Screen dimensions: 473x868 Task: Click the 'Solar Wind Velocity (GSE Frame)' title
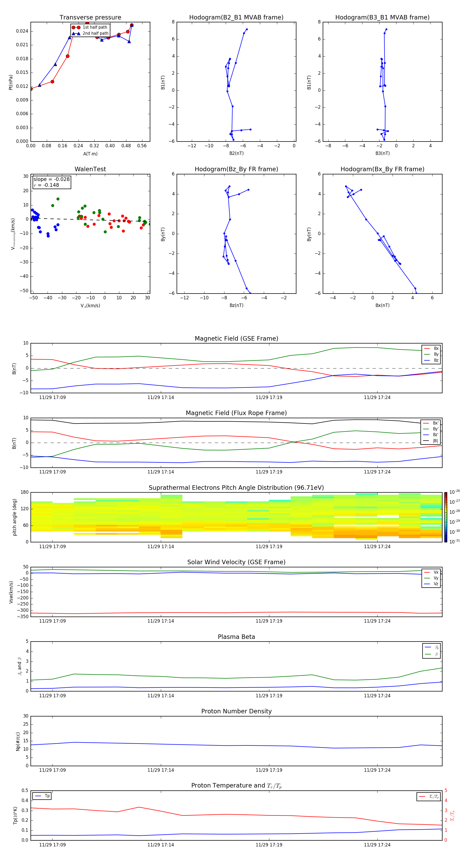[236, 562]
